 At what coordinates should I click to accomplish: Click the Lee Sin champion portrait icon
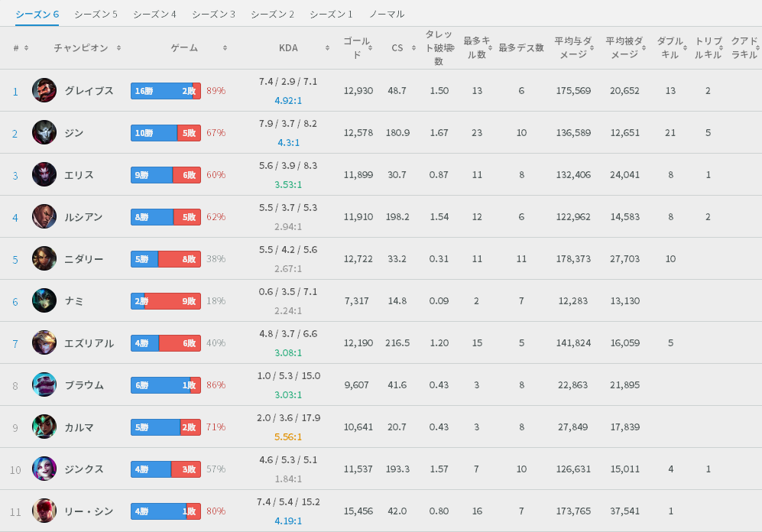click(x=44, y=511)
